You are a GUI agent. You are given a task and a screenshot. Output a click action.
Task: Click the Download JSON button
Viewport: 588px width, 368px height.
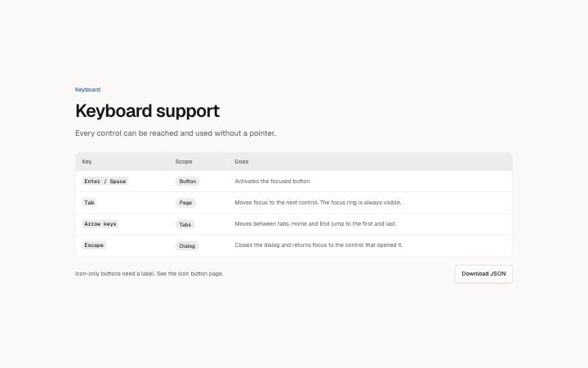[483, 274]
